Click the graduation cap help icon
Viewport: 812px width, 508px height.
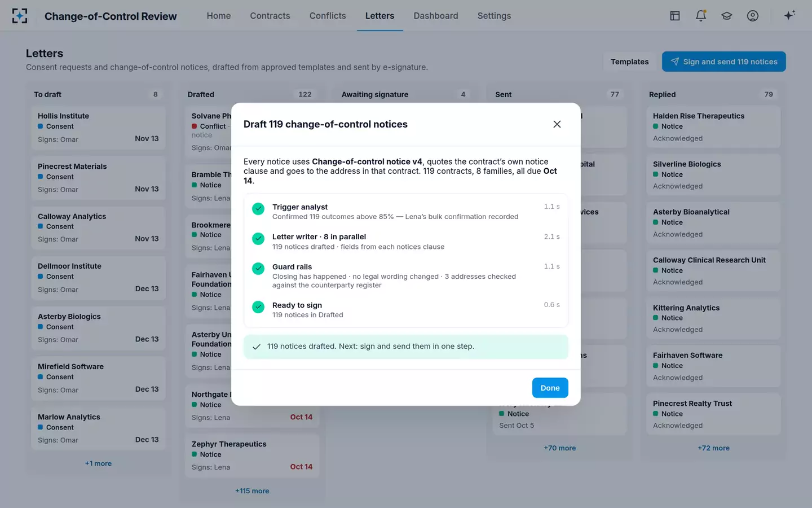(x=727, y=16)
